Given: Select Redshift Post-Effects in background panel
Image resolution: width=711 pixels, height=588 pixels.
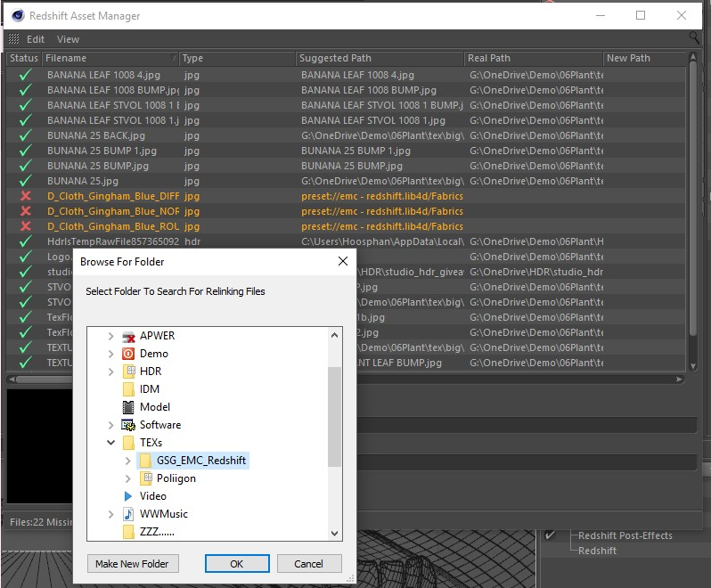Looking at the screenshot, I should pos(625,535).
